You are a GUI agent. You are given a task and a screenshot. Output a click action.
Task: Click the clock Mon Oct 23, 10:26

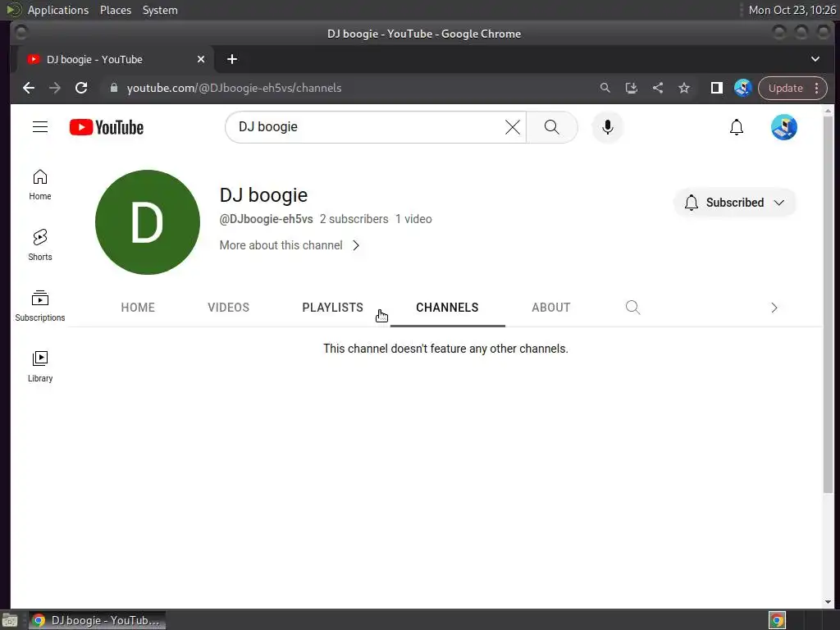(792, 10)
